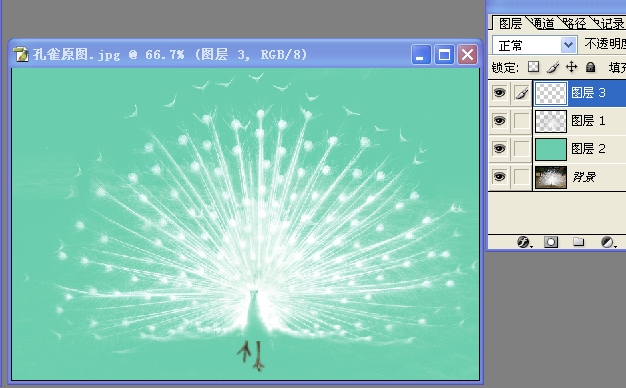Hide the 图层 3 layer eye icon
The image size is (626, 388).
click(499, 93)
